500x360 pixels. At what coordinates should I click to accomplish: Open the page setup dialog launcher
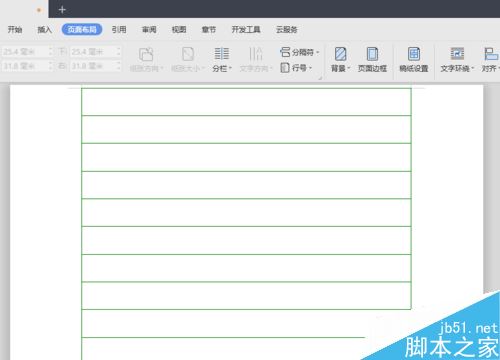[320, 78]
